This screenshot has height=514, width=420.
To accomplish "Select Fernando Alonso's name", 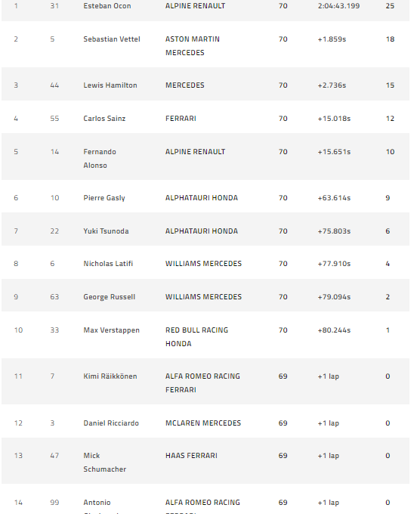I will tap(100, 158).
